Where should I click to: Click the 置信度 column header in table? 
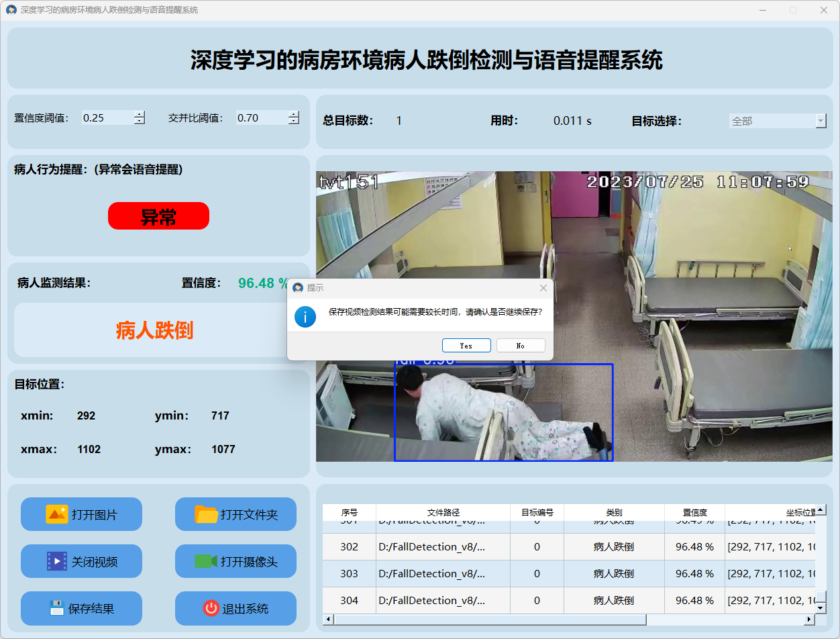pyautogui.click(x=694, y=512)
